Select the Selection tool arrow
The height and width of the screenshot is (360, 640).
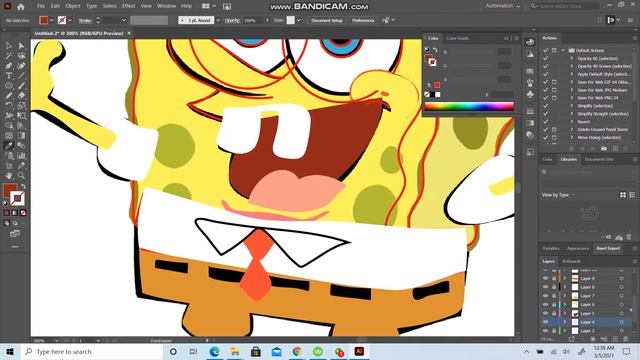pos(9,46)
